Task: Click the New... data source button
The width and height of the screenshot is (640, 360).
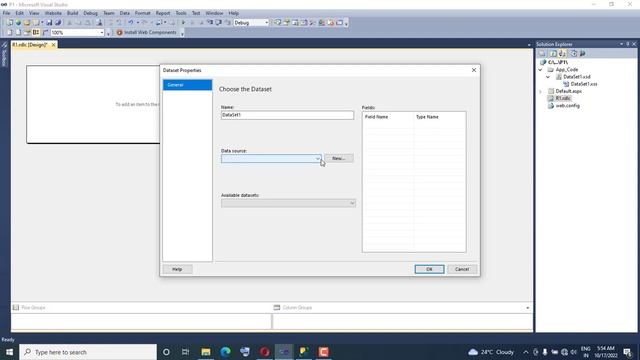Action: point(339,158)
